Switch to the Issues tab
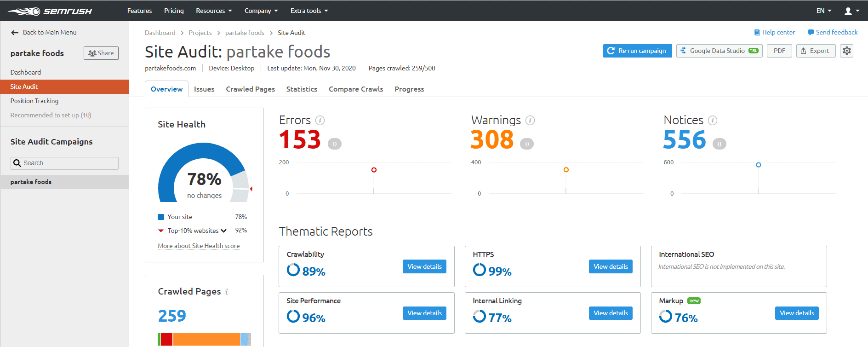The width and height of the screenshot is (868, 347). tap(204, 89)
